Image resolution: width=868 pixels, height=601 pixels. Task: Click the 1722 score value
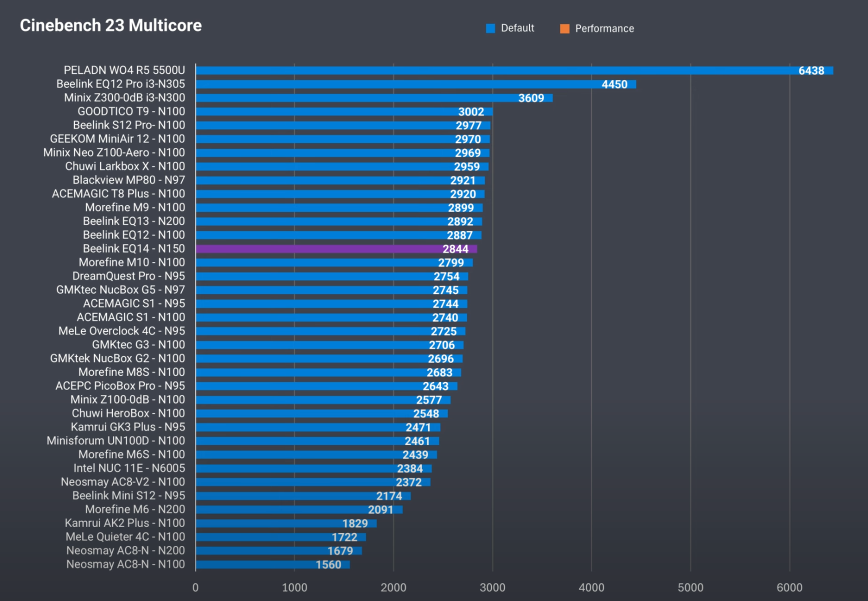point(344,537)
